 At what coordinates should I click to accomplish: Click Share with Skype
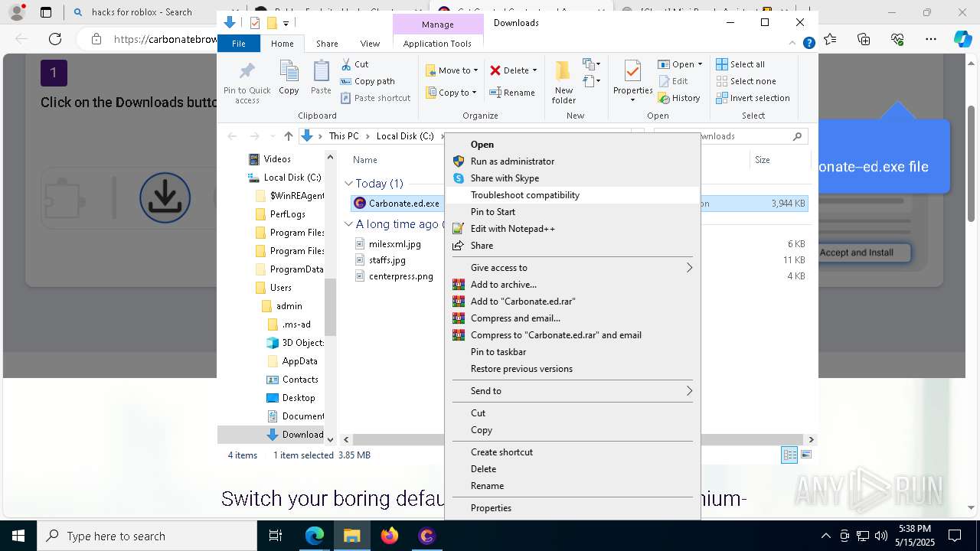(572, 178)
